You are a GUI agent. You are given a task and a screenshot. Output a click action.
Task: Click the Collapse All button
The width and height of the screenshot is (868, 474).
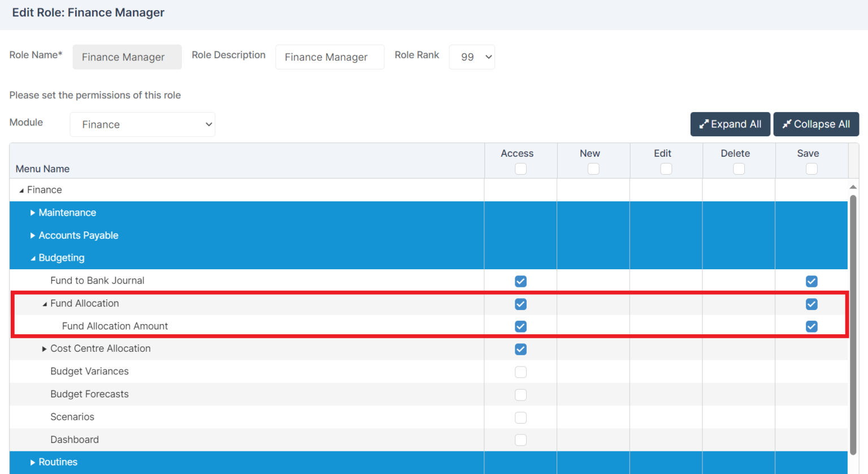click(x=815, y=124)
